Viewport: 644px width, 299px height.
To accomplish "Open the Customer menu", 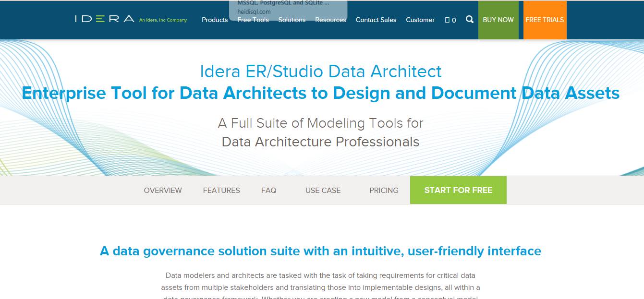I will point(420,20).
